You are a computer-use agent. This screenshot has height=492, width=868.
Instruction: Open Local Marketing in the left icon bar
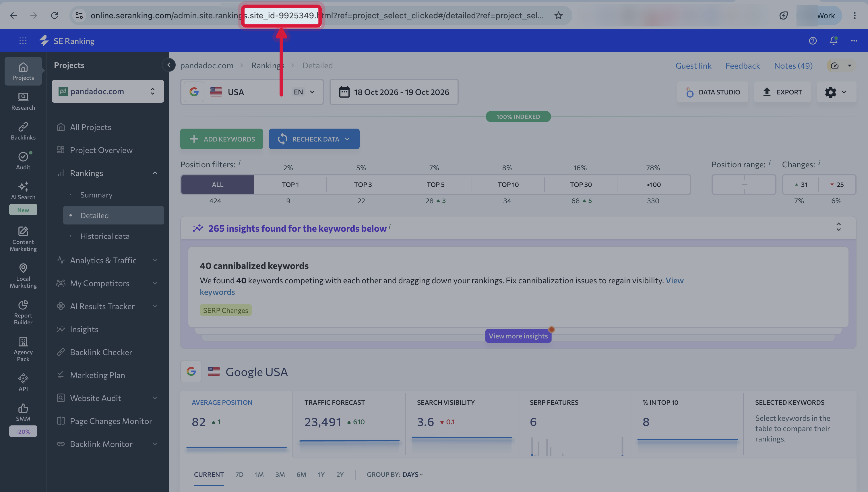(x=23, y=276)
